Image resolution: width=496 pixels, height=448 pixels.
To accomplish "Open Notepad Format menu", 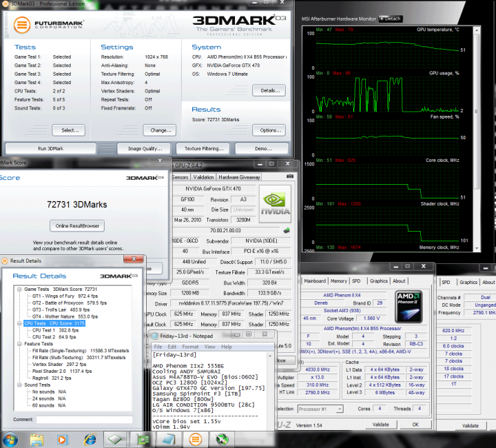I will [x=190, y=347].
